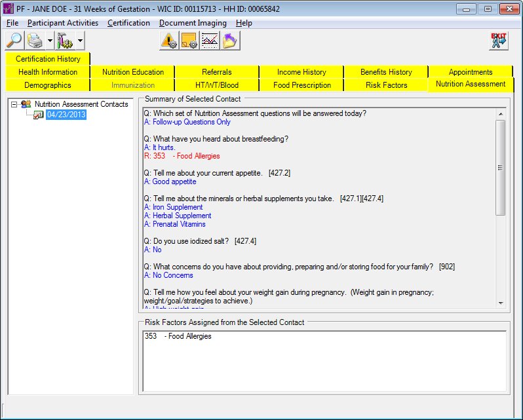Open the growth chart graph icon
This screenshot has height=420, width=523.
point(210,41)
